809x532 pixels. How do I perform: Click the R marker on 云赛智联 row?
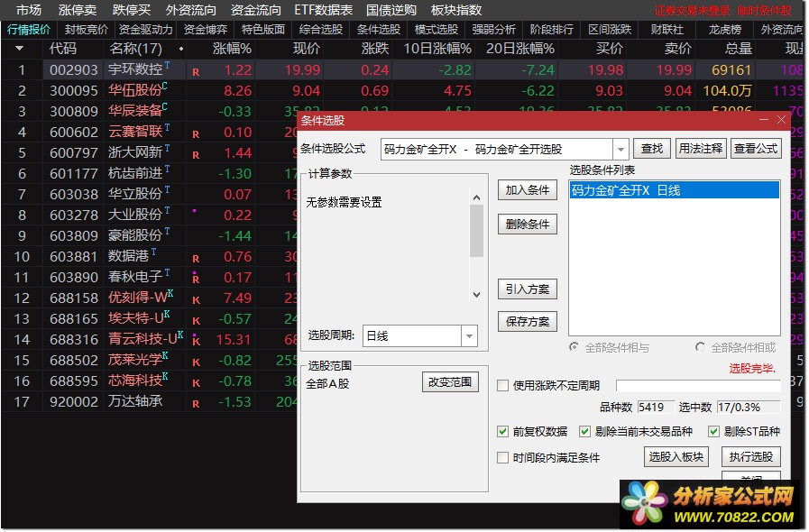pyautogui.click(x=196, y=134)
